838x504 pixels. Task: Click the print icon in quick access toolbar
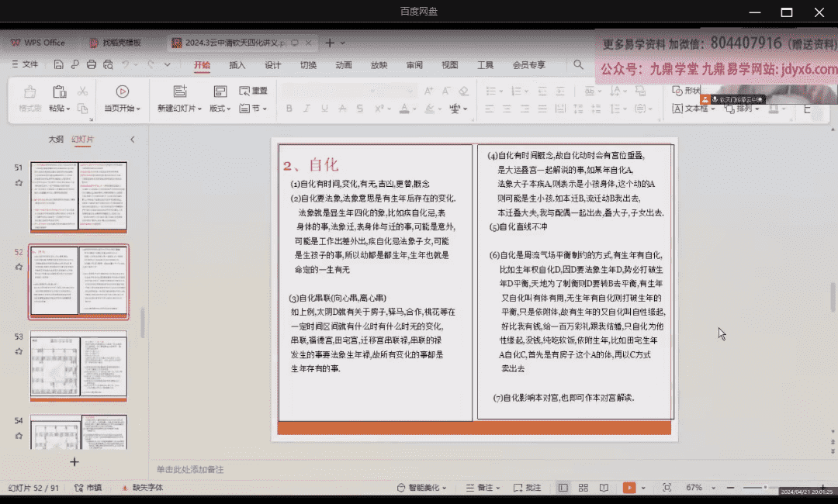[x=92, y=65]
